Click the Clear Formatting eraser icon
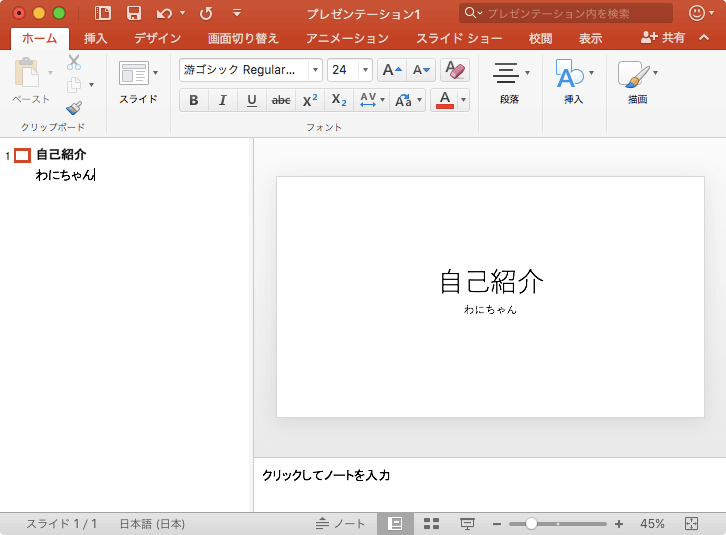 click(455, 70)
